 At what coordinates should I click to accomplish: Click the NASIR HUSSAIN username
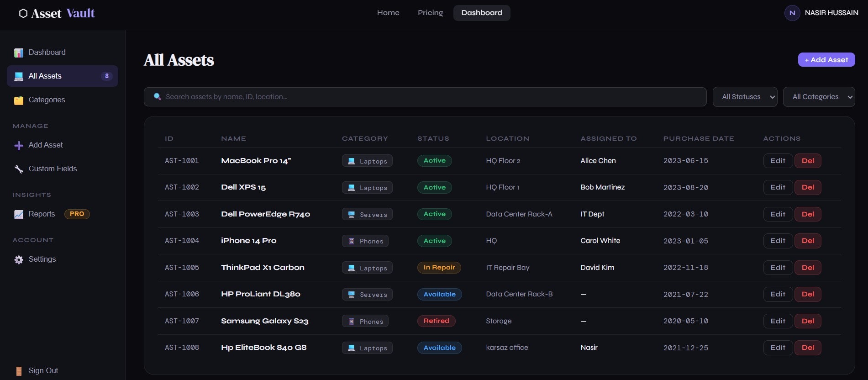[x=831, y=13]
